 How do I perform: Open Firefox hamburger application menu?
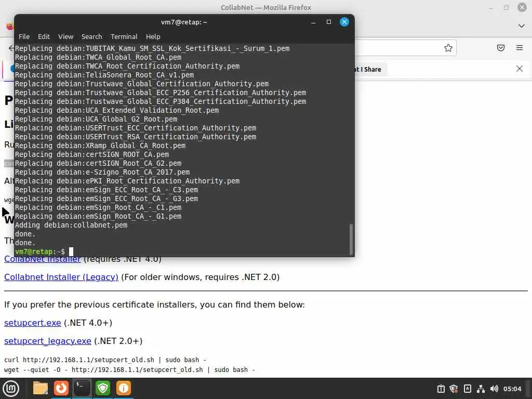point(520,48)
